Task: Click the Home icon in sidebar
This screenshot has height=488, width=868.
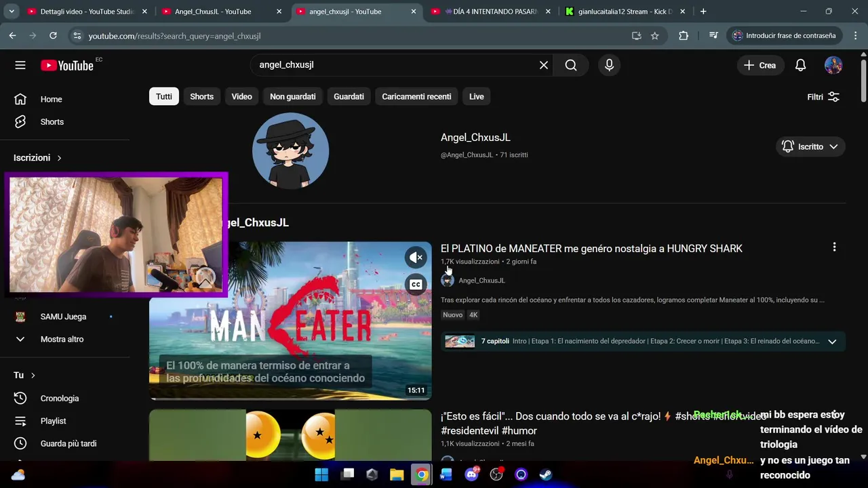Action: [x=20, y=99]
